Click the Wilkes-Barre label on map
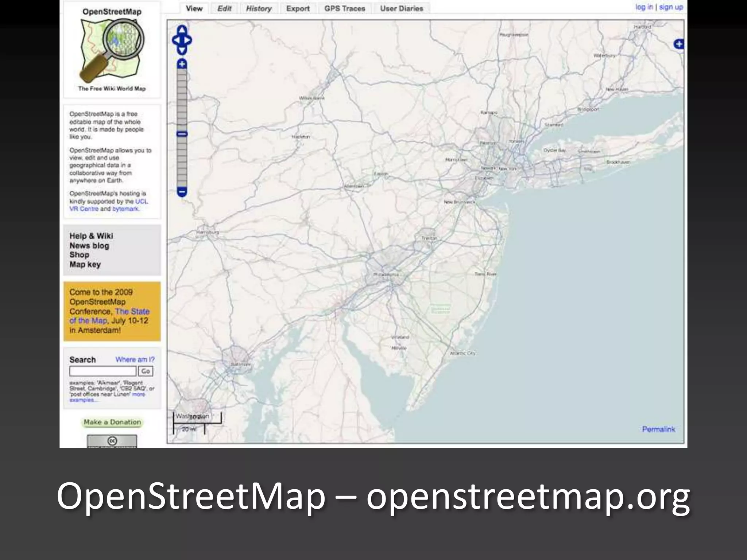 [x=312, y=98]
